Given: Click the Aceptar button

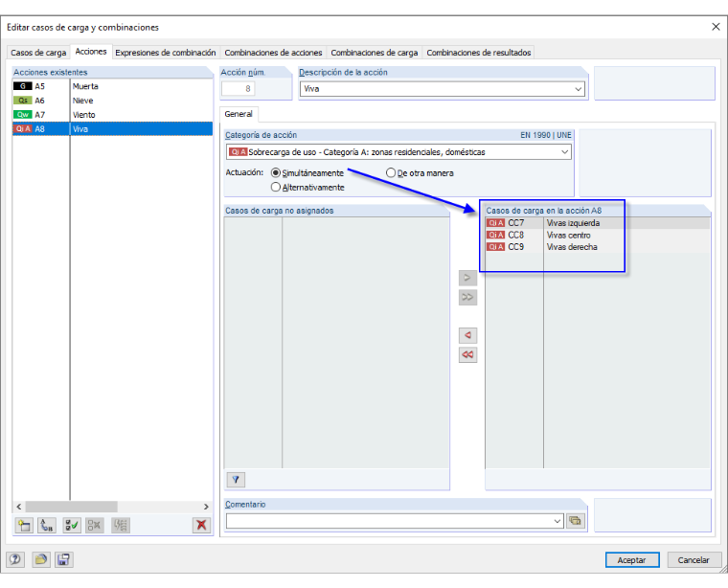Looking at the screenshot, I should pos(632,560).
